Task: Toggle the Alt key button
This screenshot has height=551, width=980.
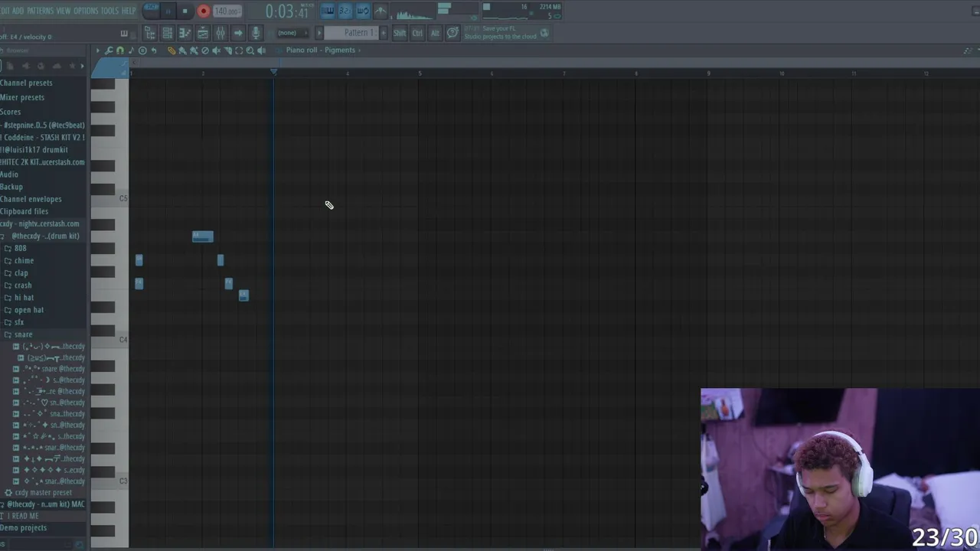Action: 435,33
